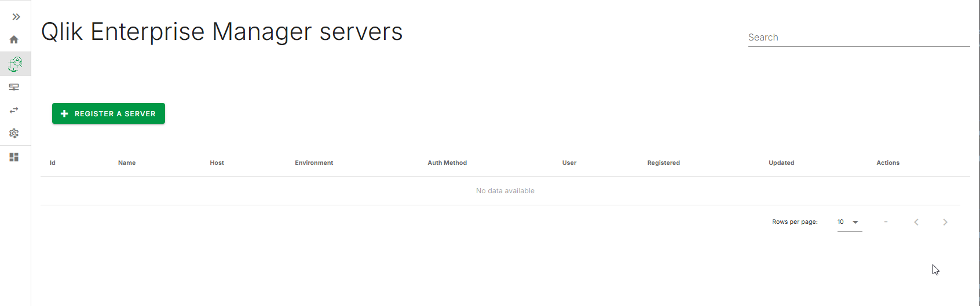Open the Enterprise Manager servers sidebar icon
980x306 pixels.
15,64
